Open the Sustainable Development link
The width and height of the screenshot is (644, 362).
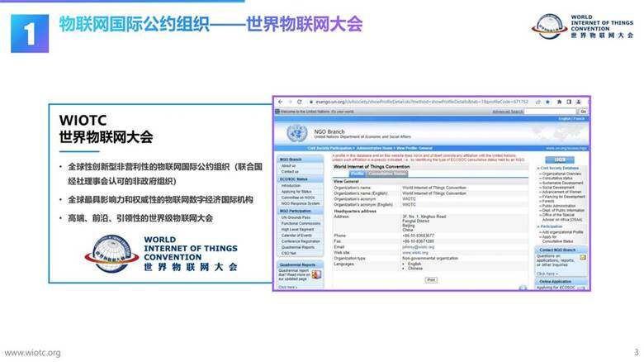click(562, 183)
